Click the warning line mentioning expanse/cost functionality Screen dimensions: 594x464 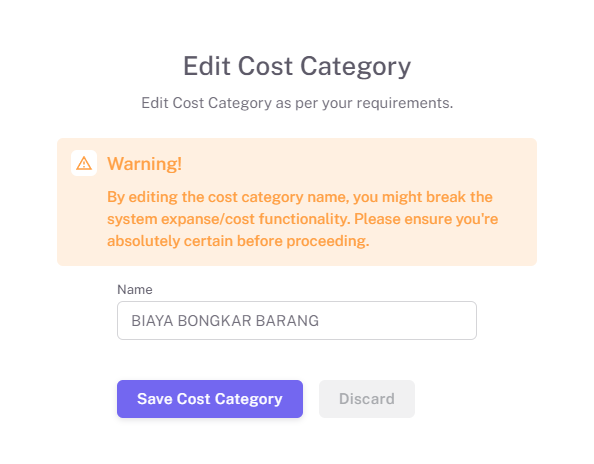tap(302, 219)
